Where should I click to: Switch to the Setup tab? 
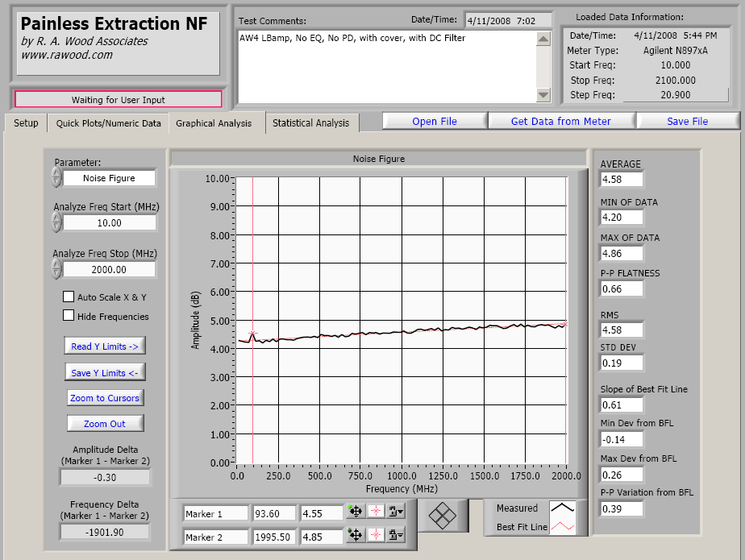point(26,123)
